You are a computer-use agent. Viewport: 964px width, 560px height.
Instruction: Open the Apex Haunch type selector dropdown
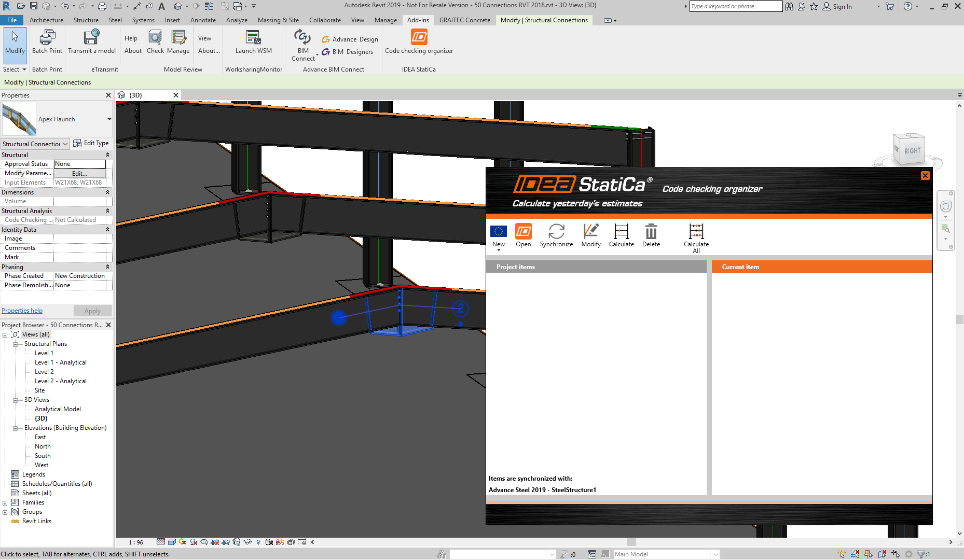[109, 119]
